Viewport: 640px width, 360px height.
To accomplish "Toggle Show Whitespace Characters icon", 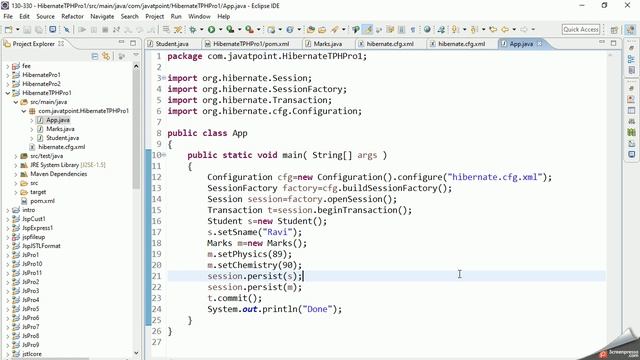I will click(413, 29).
